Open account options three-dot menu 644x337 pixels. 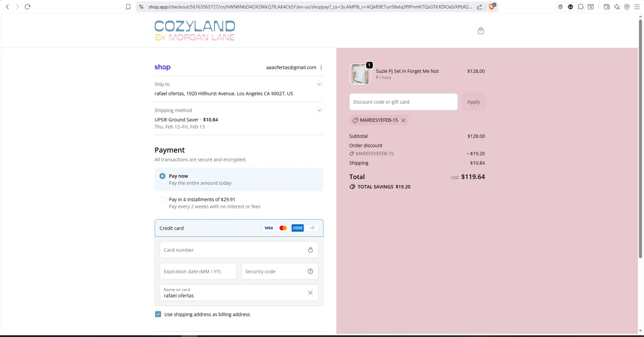tap(321, 67)
